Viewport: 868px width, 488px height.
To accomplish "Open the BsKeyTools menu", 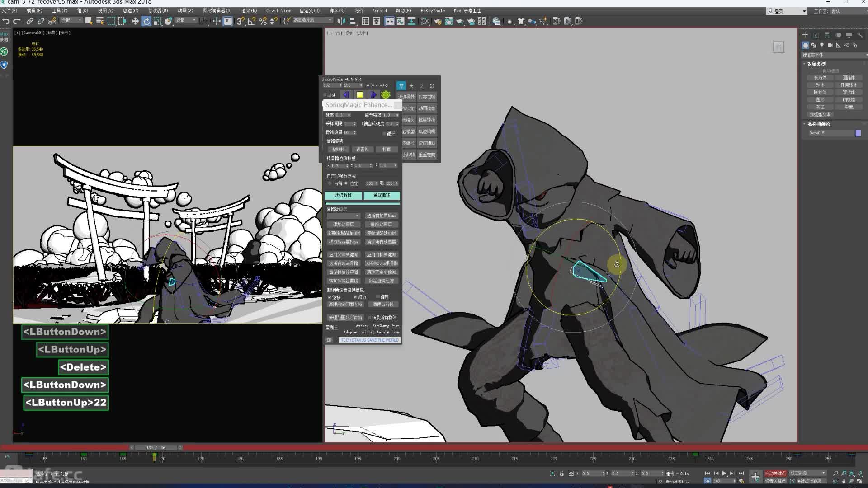I will 432,10.
